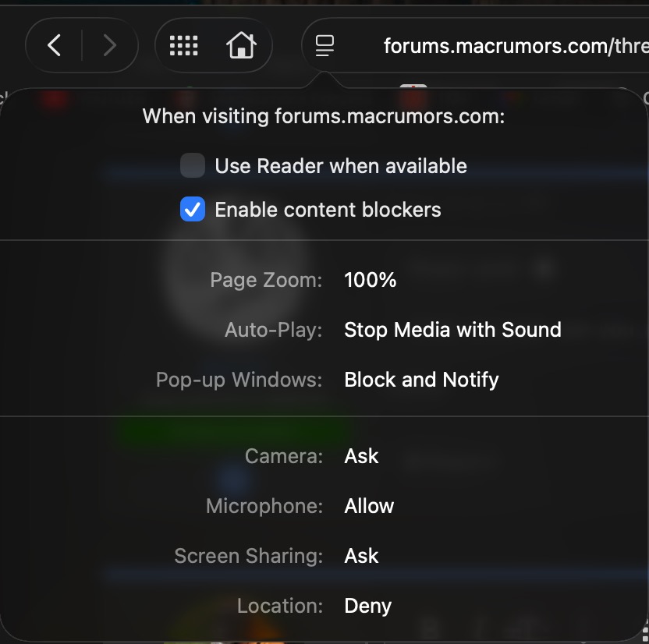
Task: Click the forward navigation arrow
Action: coord(109,45)
